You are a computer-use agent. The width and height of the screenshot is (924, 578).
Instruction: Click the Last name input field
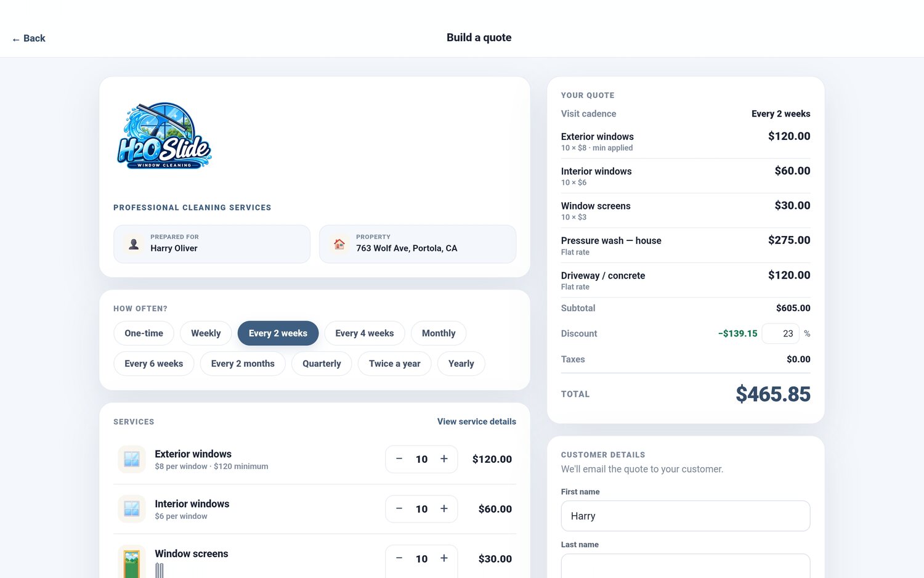pos(686,566)
